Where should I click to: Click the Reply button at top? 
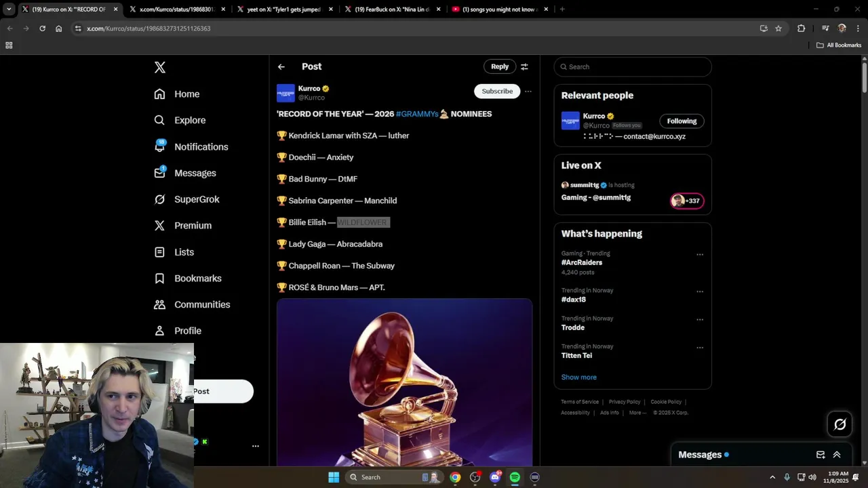(x=500, y=66)
